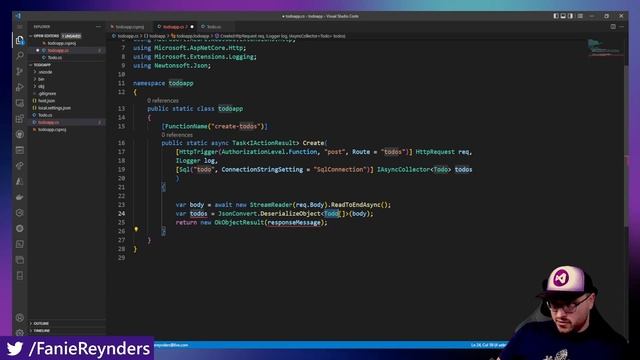Image resolution: width=640 pixels, height=360 pixels.
Task: Switch to the todoapp.csproj editor tab
Action: pos(129,27)
